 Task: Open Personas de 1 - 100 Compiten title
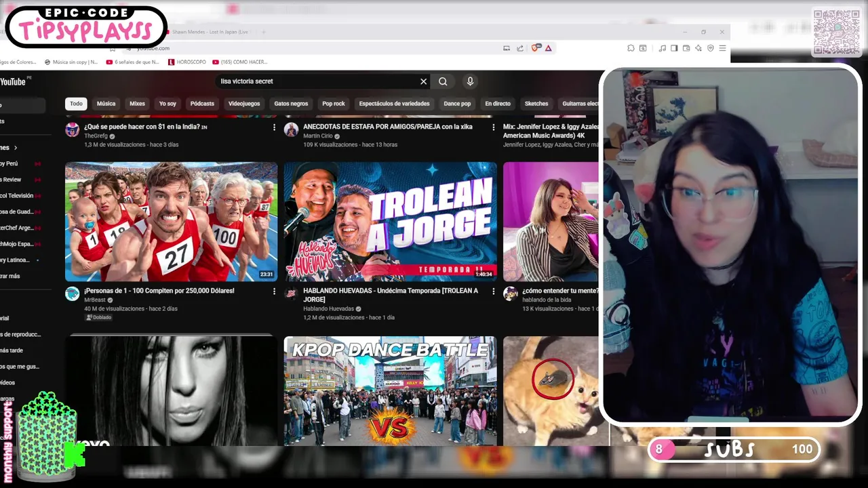coord(159,291)
